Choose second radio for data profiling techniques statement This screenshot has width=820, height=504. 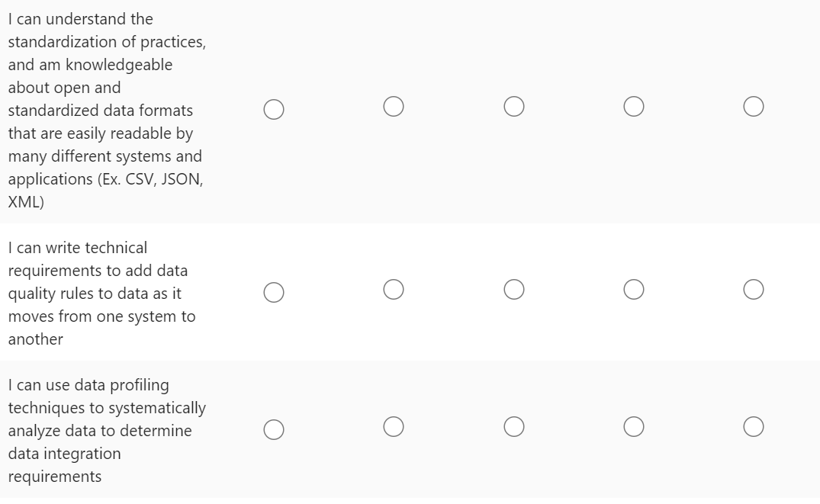(x=394, y=426)
